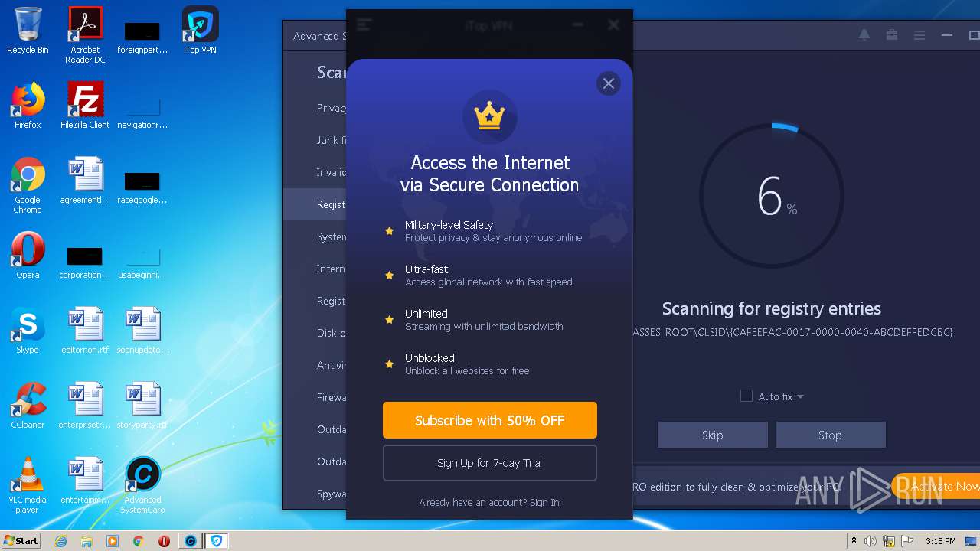The image size is (980, 551).
Task: Select the enterprisetr... document icon
Action: [85, 406]
